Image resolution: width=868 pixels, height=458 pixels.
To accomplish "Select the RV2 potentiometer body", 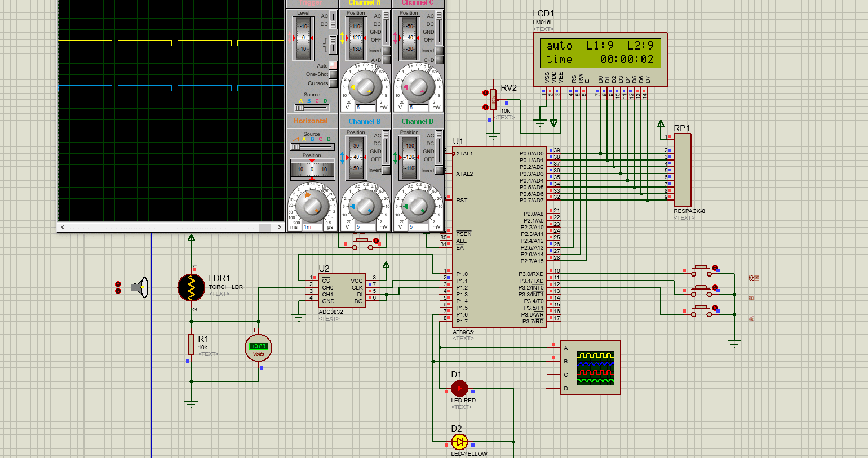I will (x=493, y=100).
